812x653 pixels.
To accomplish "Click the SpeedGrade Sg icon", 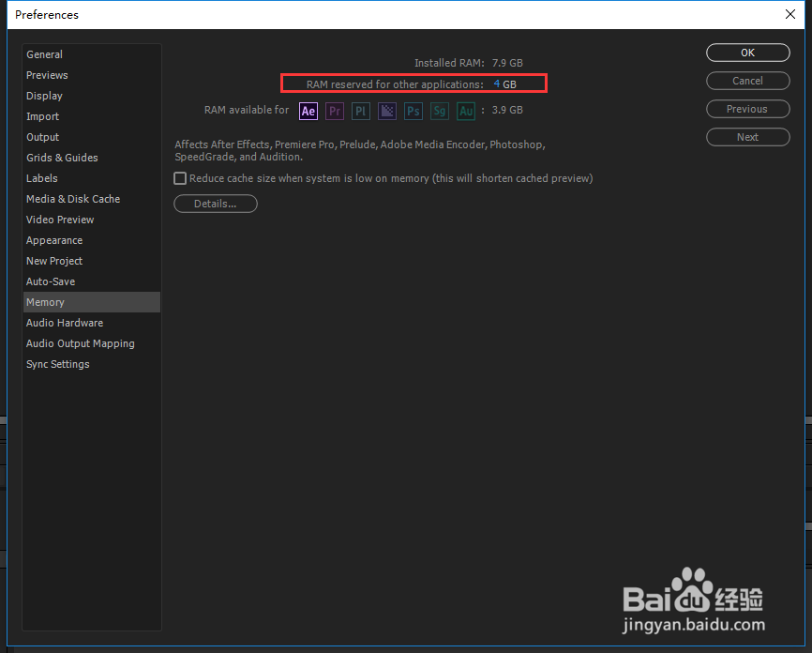I will [x=440, y=111].
